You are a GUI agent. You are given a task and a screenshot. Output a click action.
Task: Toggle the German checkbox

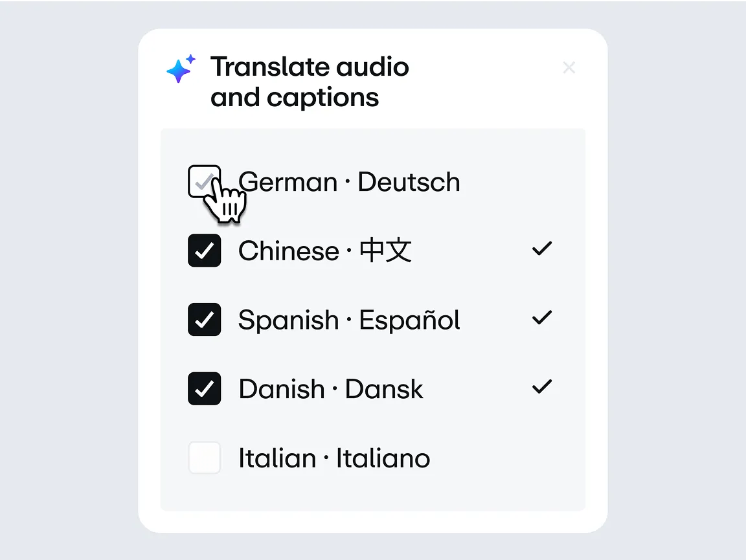coord(204,182)
